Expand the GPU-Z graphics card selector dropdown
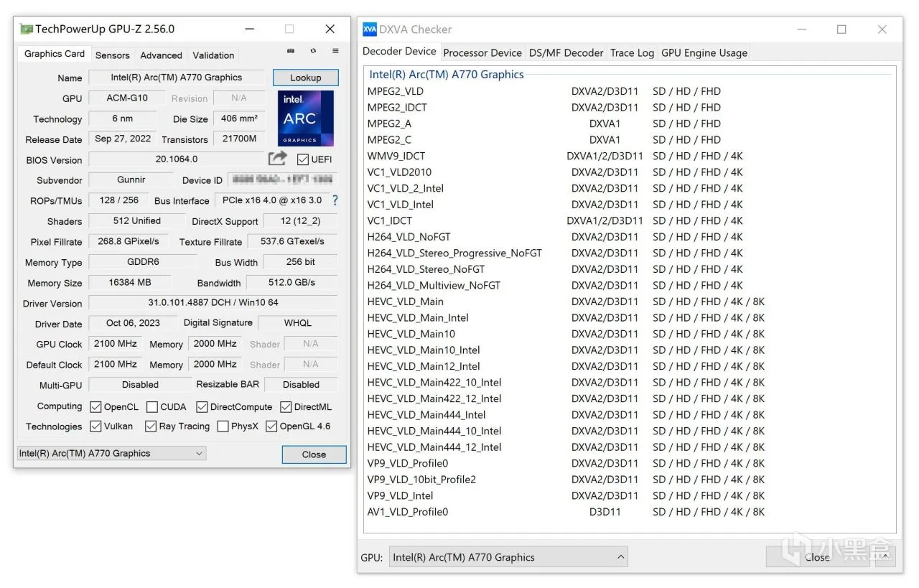The height and width of the screenshot is (588, 919). click(111, 453)
